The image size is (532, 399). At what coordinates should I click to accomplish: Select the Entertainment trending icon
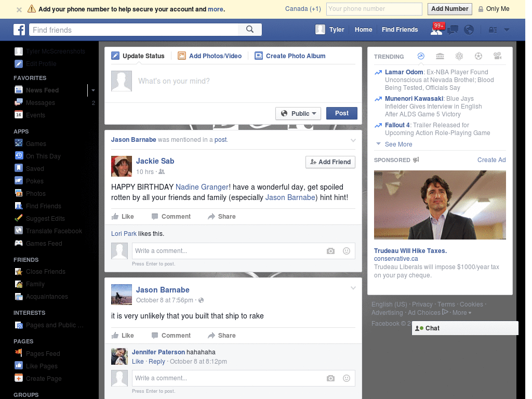497,56
